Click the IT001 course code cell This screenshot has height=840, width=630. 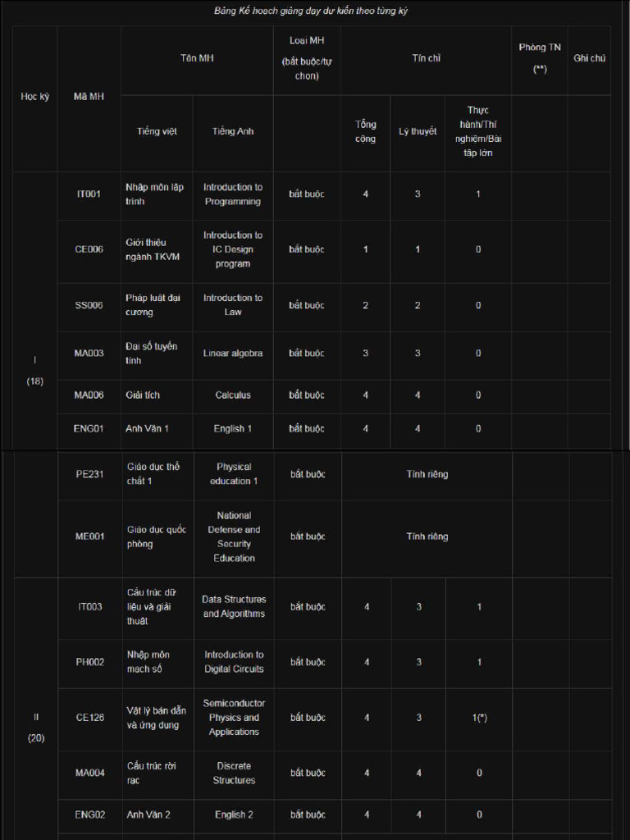point(89,194)
